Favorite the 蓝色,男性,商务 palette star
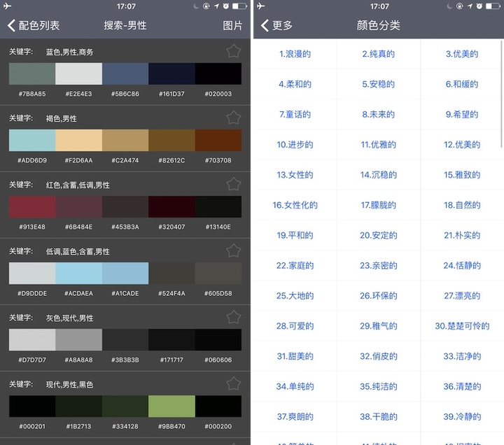Screen dimensions: 504x445 click(x=234, y=52)
